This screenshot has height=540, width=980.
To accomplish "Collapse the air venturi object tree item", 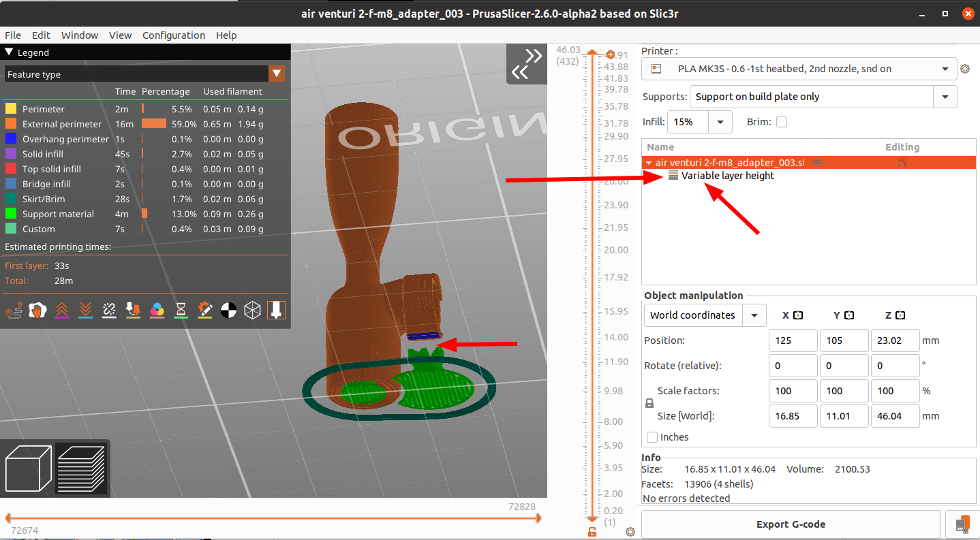I will click(x=649, y=163).
